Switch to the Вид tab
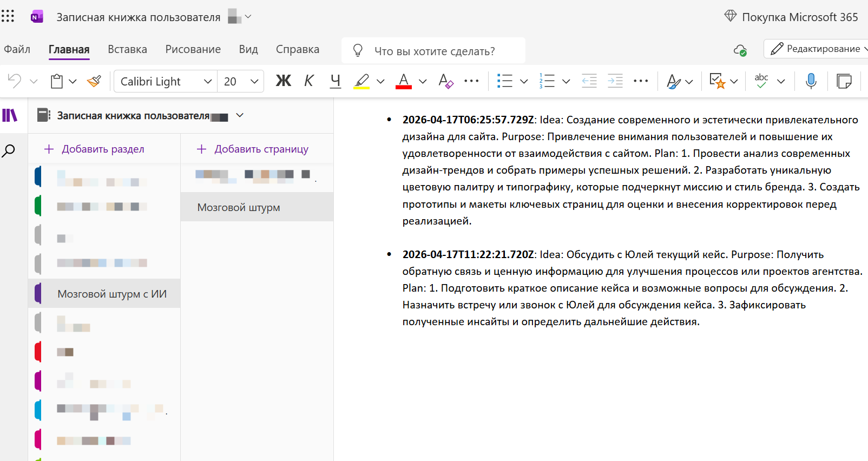The image size is (868, 461). pyautogui.click(x=248, y=49)
